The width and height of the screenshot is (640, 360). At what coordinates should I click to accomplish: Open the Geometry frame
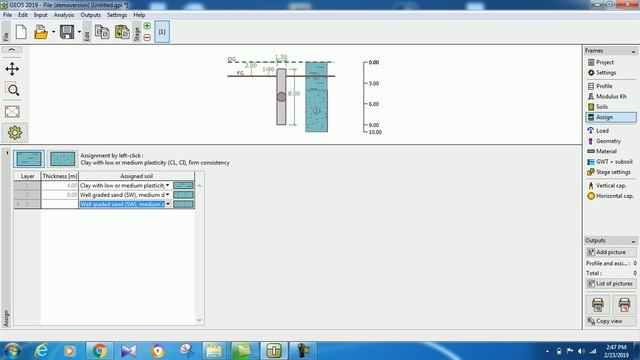610,141
